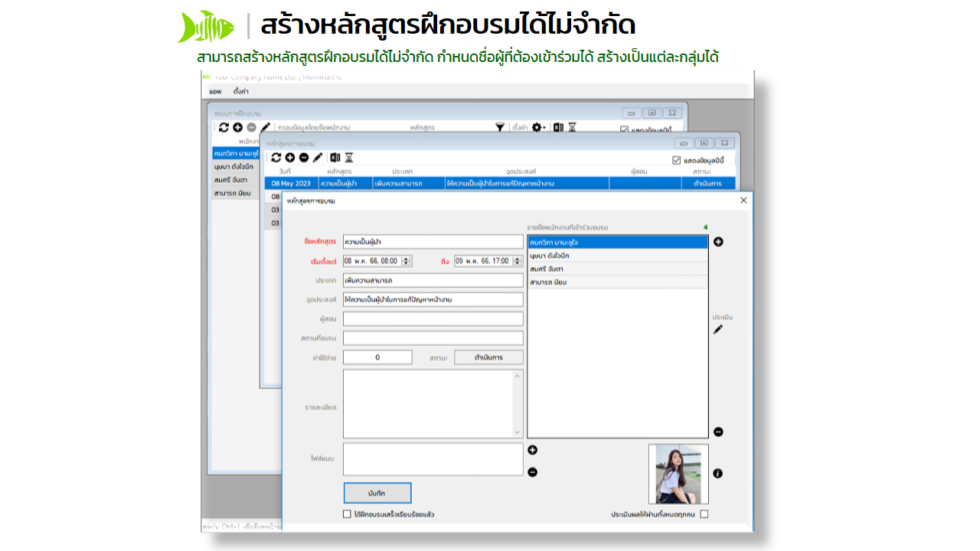Screen dimensions: 980x551
Task: Export the course list to Excel
Action: tap(335, 157)
